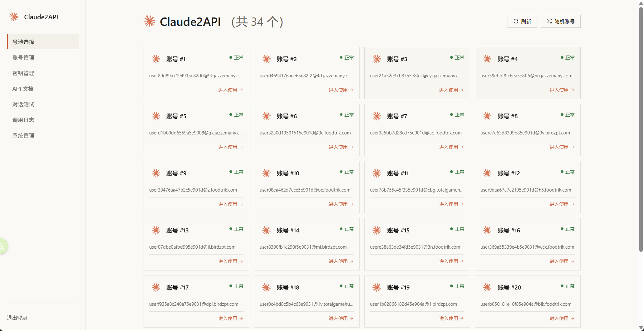Click 退出登录 to log out
This screenshot has height=331, width=644.
click(17, 318)
